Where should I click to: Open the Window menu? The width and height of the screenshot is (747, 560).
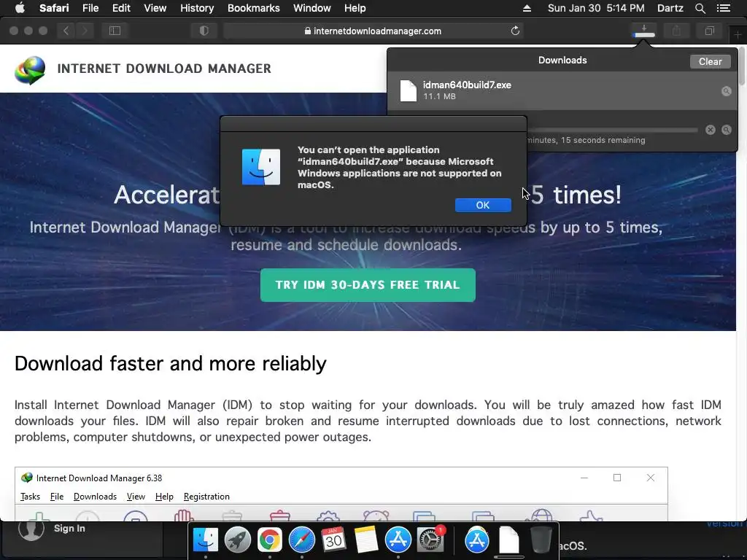[x=311, y=8]
